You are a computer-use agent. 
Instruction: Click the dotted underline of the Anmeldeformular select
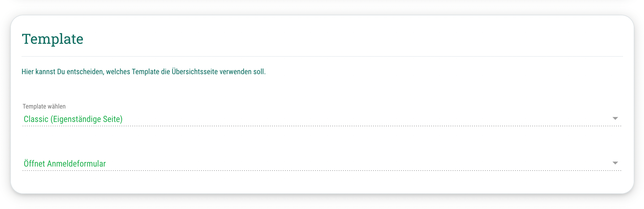point(322,170)
